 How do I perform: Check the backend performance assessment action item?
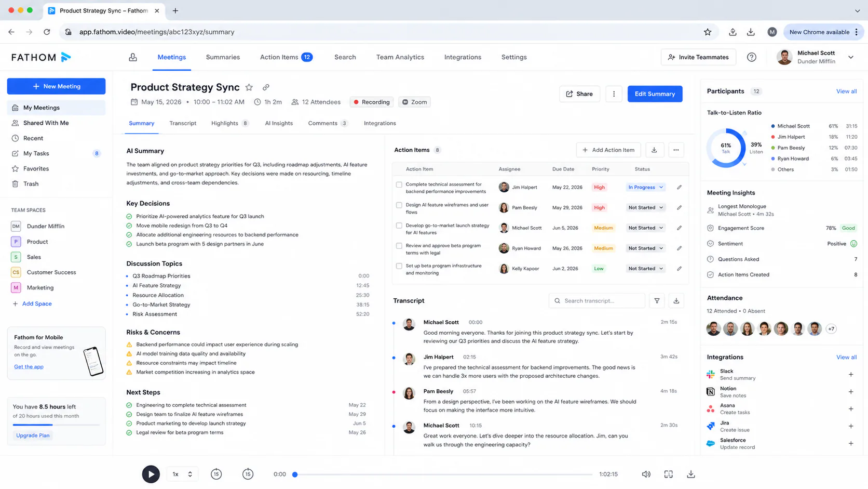point(399,185)
